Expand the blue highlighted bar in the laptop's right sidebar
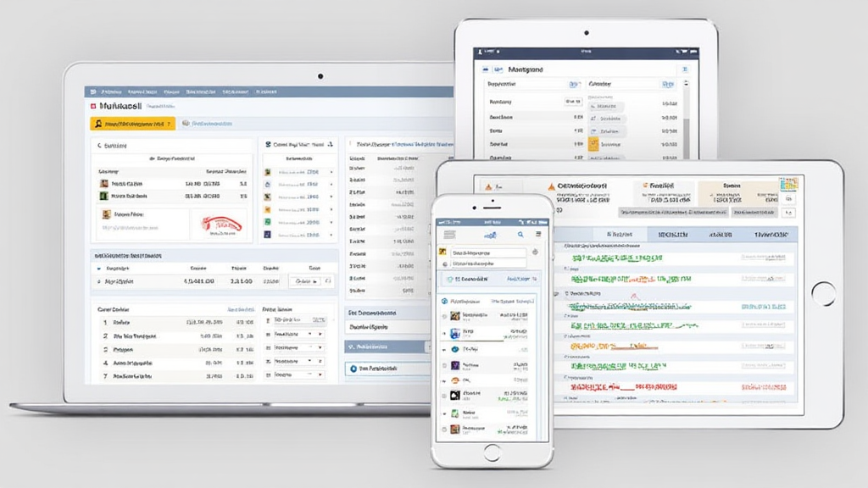Image resolution: width=868 pixels, height=488 pixels. tap(388, 347)
